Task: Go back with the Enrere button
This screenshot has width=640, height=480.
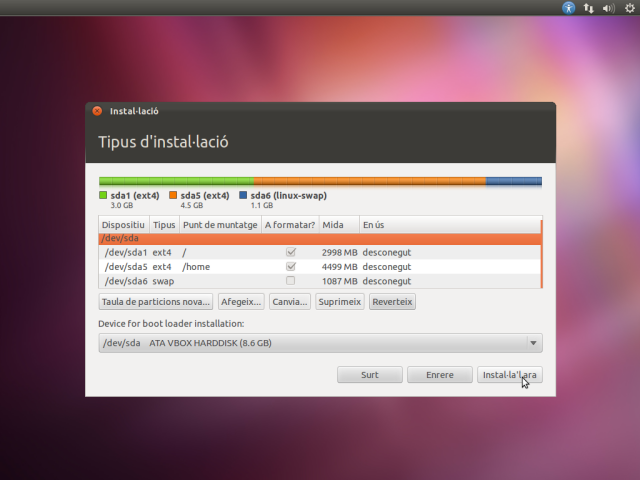Action: (440, 374)
